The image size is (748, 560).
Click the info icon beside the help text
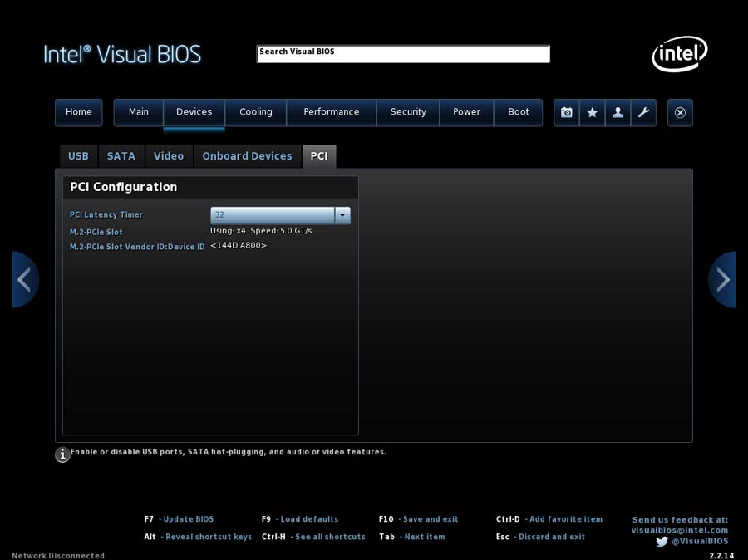coord(62,454)
